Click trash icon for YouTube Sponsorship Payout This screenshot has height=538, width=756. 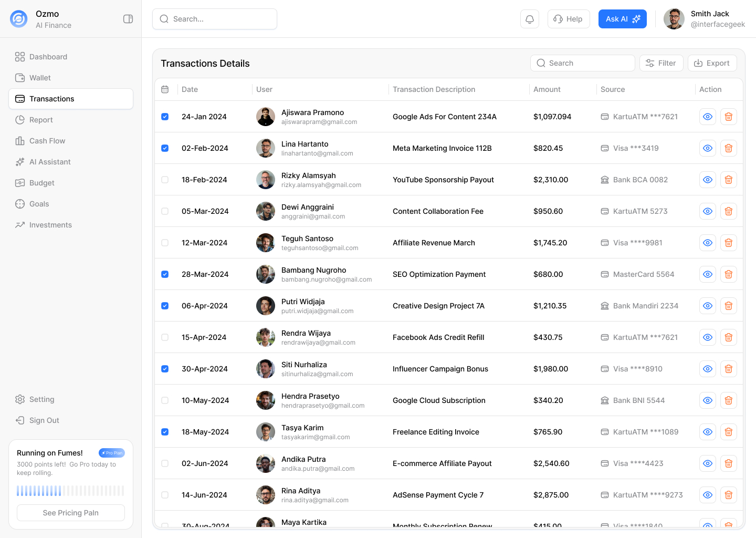pyautogui.click(x=728, y=180)
